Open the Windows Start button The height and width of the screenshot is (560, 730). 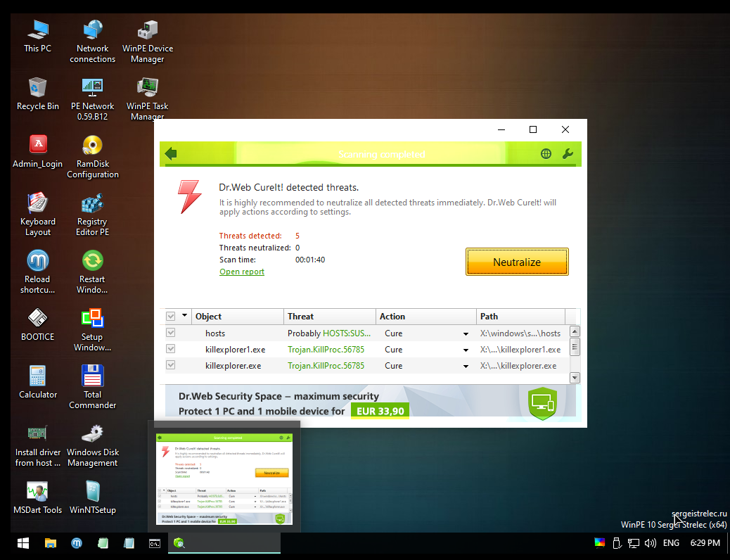pyautogui.click(x=23, y=543)
